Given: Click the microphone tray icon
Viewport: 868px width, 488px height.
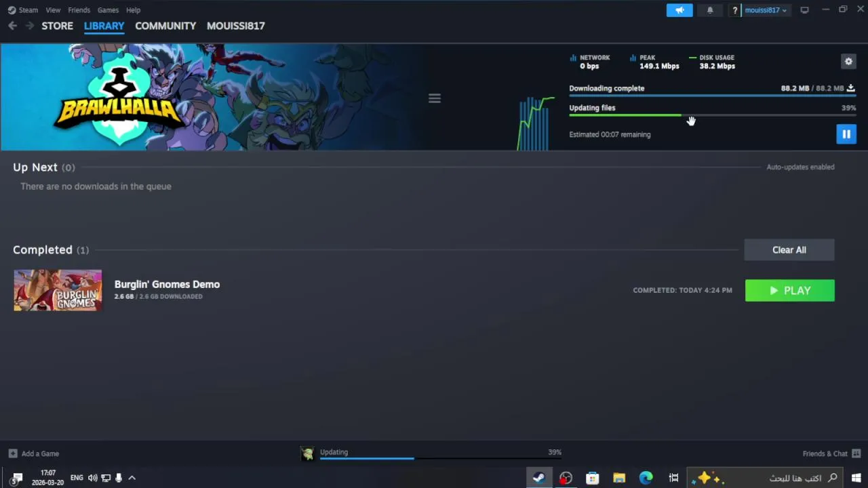Looking at the screenshot, I should point(119,478).
